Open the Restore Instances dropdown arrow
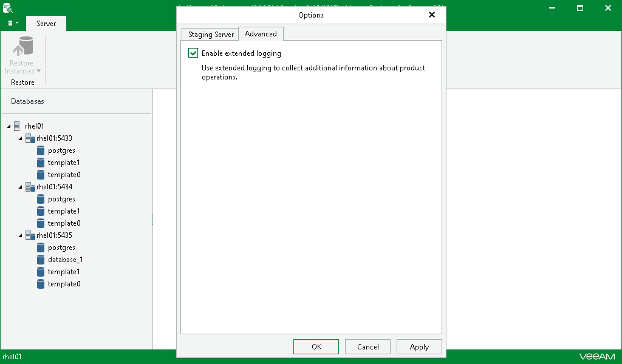This screenshot has width=622, height=364. (x=39, y=71)
